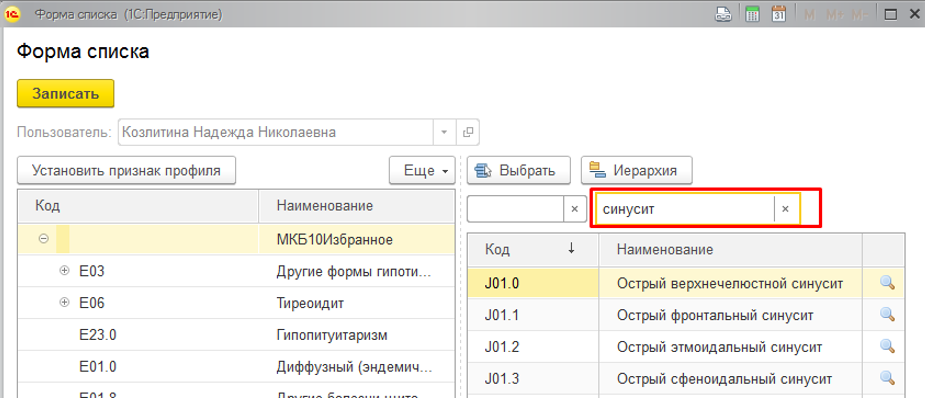
Task: Click magnifier icon for J01.2 row
Action: pos(885,347)
